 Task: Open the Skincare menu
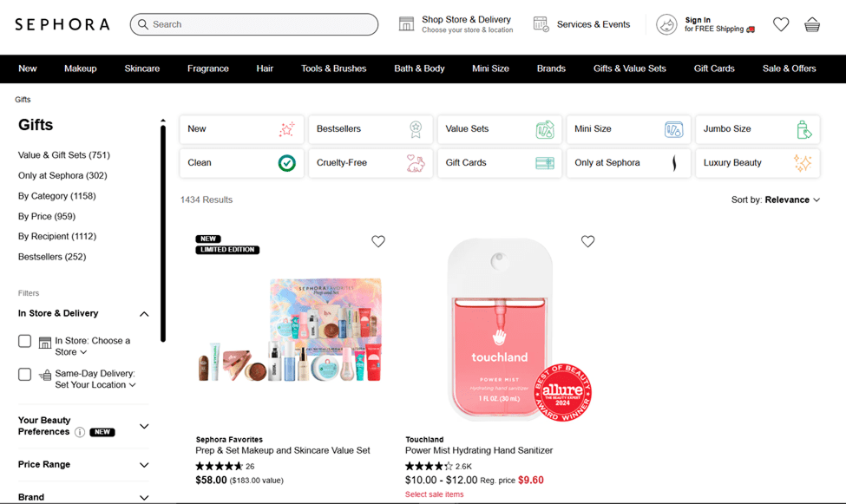click(141, 69)
